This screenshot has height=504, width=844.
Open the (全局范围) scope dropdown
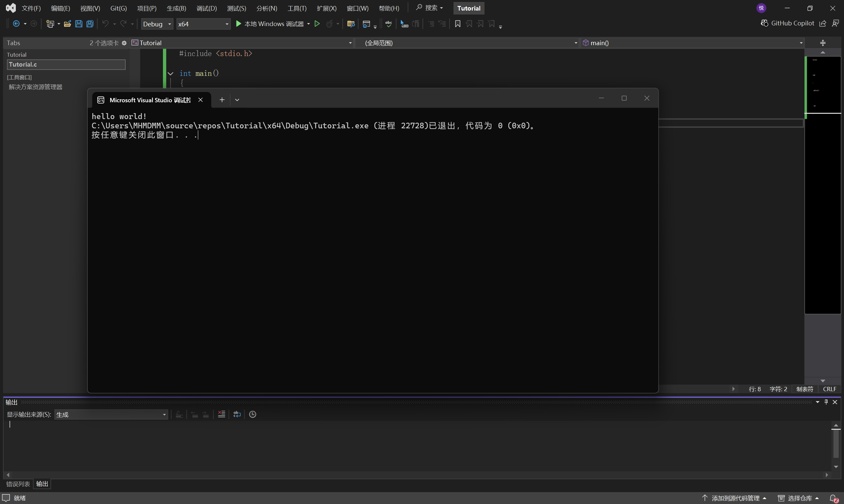[x=468, y=43]
